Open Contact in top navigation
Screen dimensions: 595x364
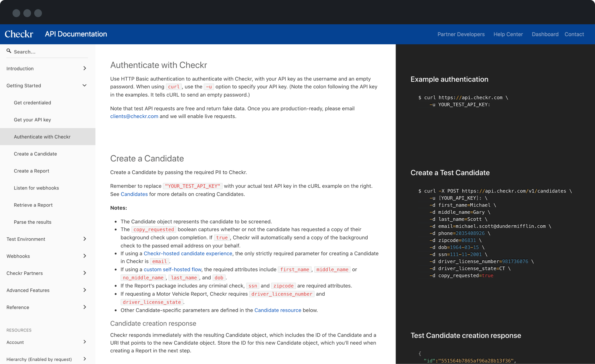pos(574,34)
